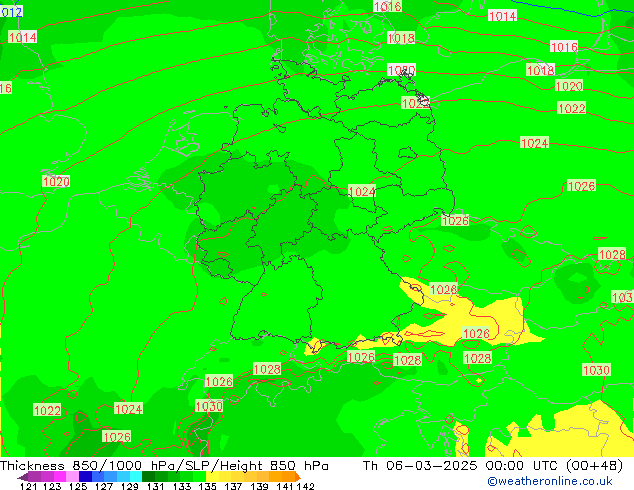Click the legend value 139

point(259,486)
